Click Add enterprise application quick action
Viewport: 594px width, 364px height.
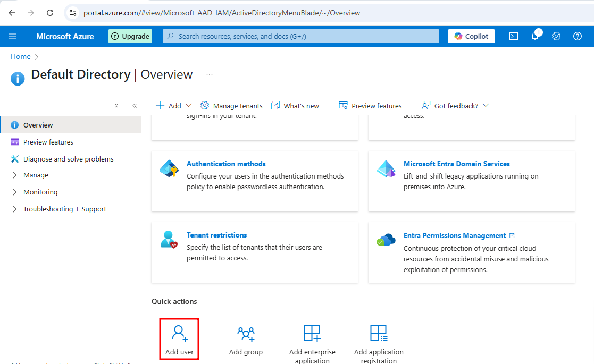click(312, 344)
